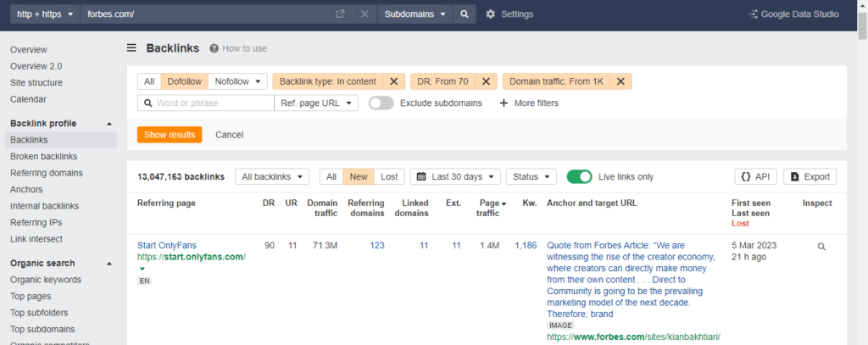Image resolution: width=868 pixels, height=345 pixels.
Task: Click More filters plus icon
Action: point(504,103)
